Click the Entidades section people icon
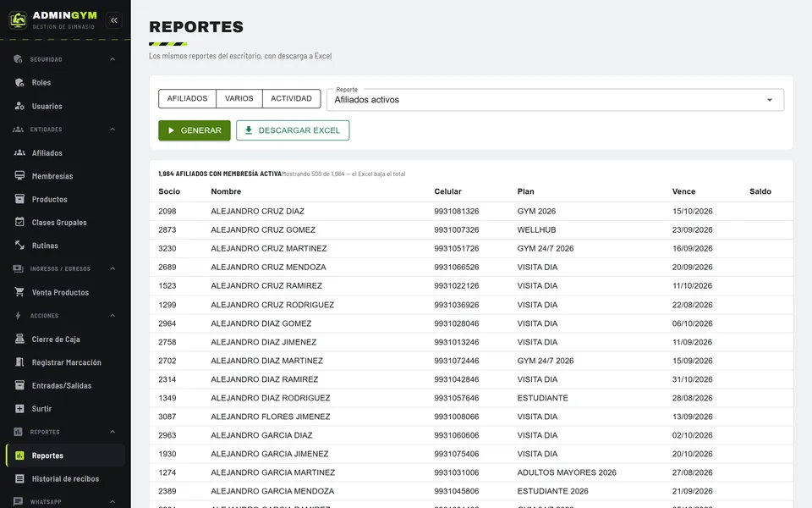 click(x=18, y=129)
